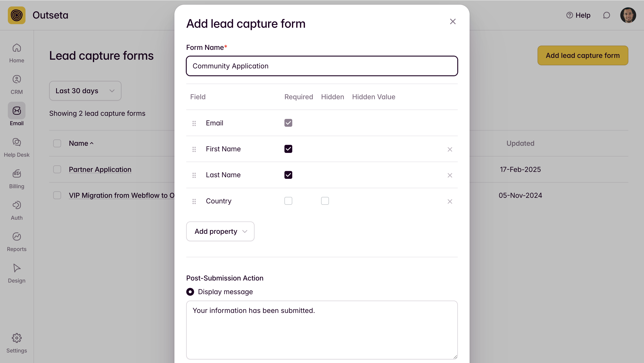This screenshot has width=644, height=363.
Task: Open the Auth section
Action: coord(17,210)
